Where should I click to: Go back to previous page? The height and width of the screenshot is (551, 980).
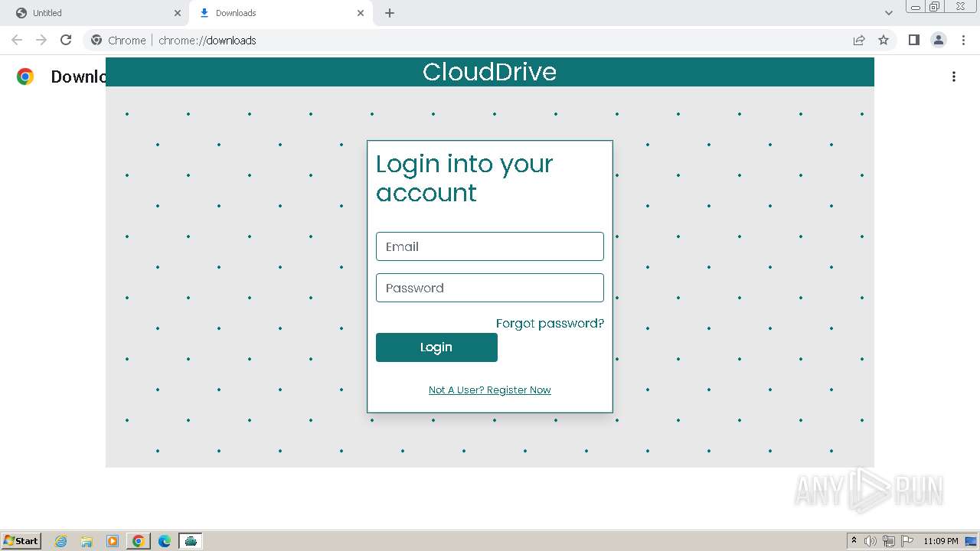[x=17, y=40]
